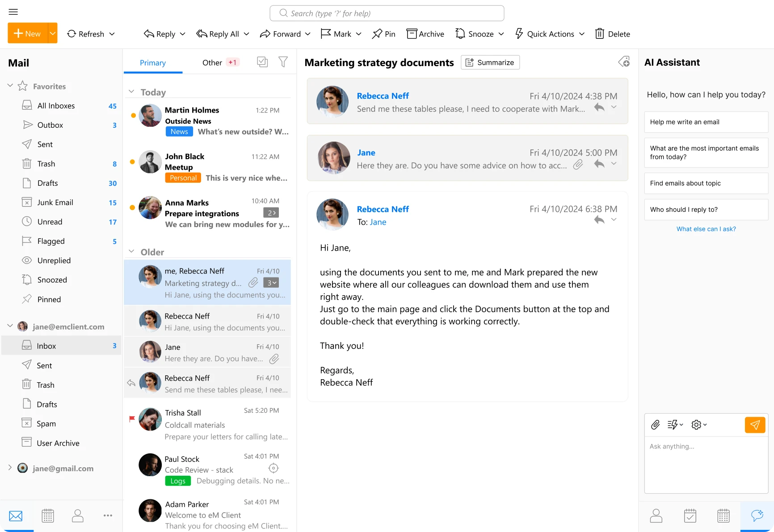This screenshot has width=774, height=532.
Task: Open the contacts panel in right sidebar
Action: click(x=656, y=516)
